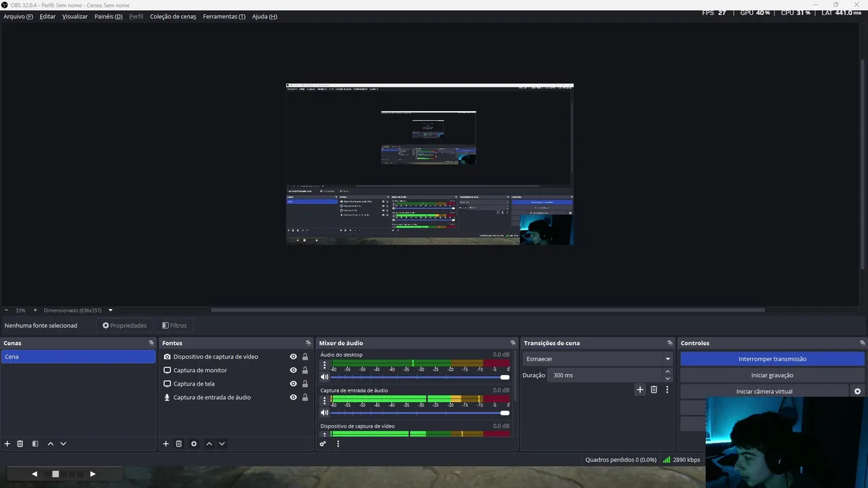Mute Áudio do desktop speaker

[324, 377]
